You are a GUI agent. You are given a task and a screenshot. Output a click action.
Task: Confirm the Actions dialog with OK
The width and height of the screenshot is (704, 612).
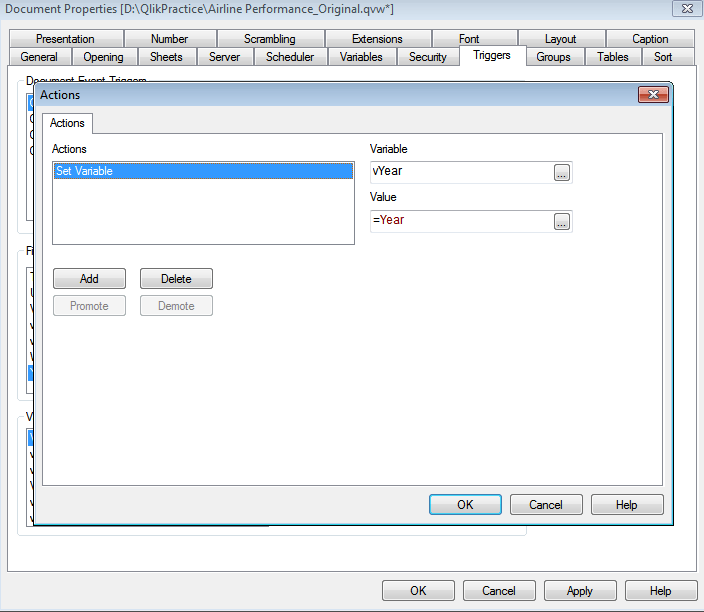[x=465, y=505]
